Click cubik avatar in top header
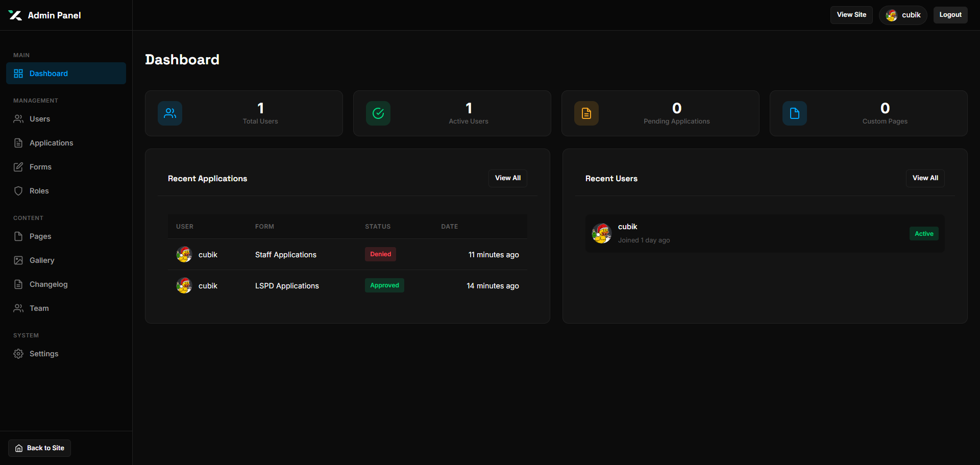980x465 pixels. click(892, 15)
